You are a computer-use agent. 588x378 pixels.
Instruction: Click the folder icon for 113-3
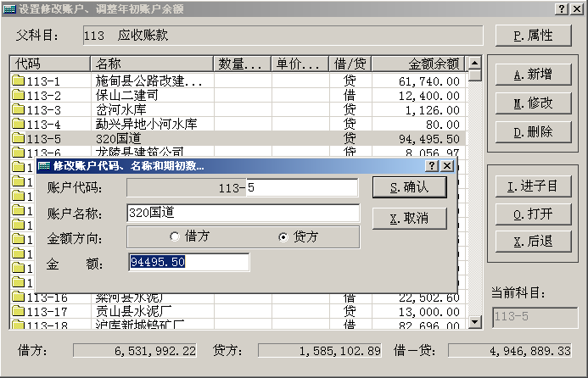coord(18,110)
